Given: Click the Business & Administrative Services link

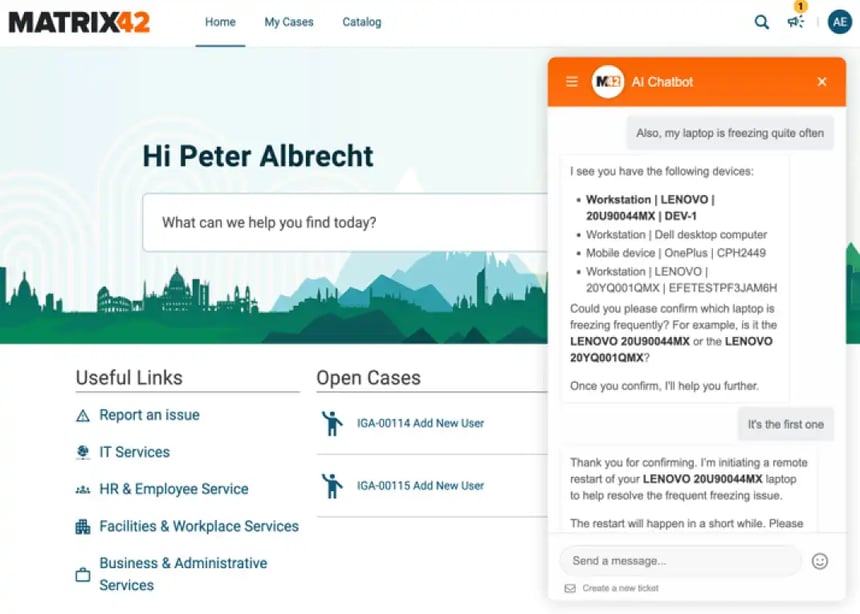Looking at the screenshot, I should point(183,570).
